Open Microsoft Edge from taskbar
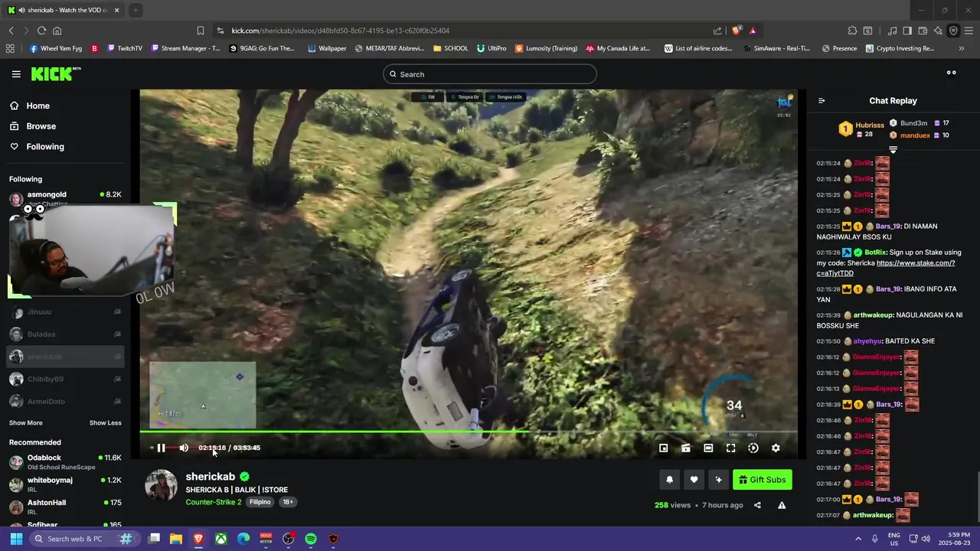Image resolution: width=980 pixels, height=551 pixels. (243, 539)
